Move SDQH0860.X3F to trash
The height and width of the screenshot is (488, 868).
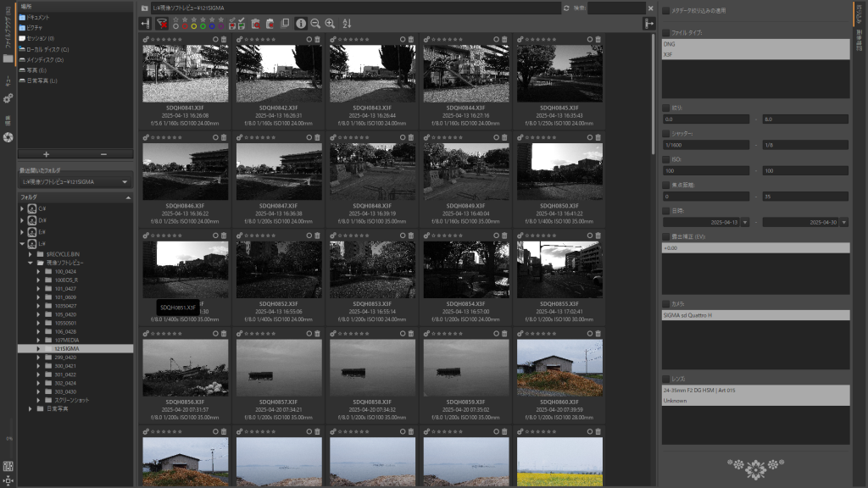[x=598, y=333]
